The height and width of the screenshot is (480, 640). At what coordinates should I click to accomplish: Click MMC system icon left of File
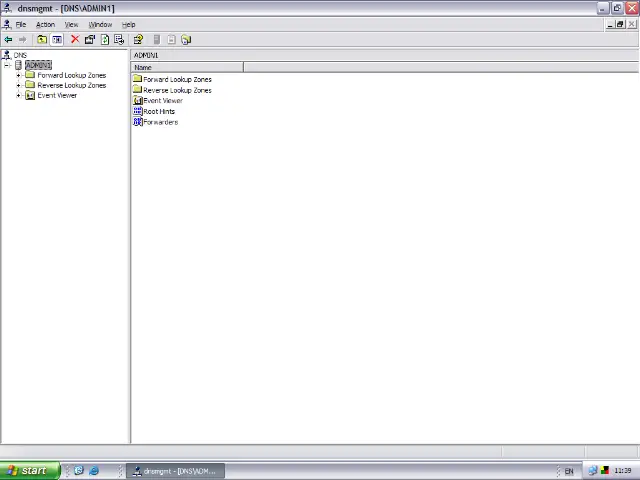click(7, 24)
